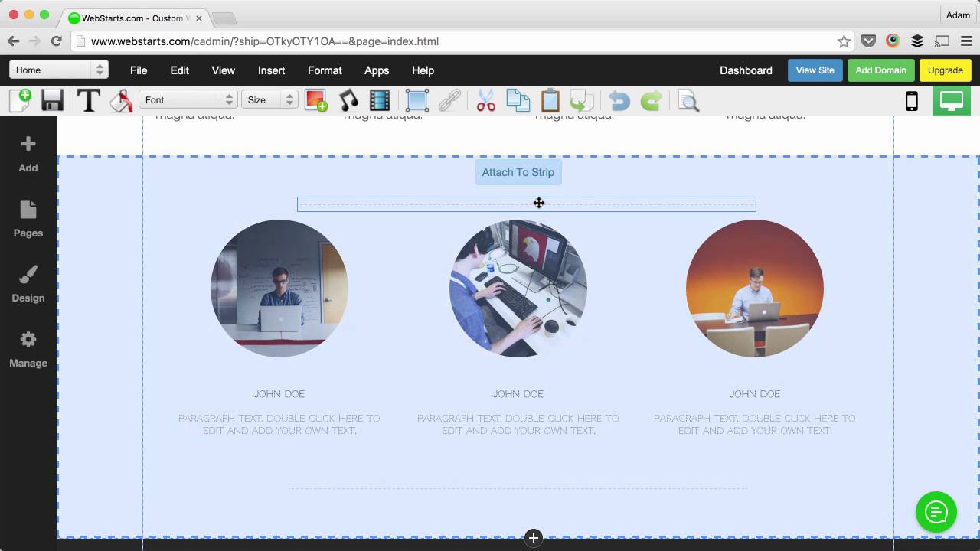The height and width of the screenshot is (551, 980).
Task: Open the Format menu
Action: click(325, 70)
